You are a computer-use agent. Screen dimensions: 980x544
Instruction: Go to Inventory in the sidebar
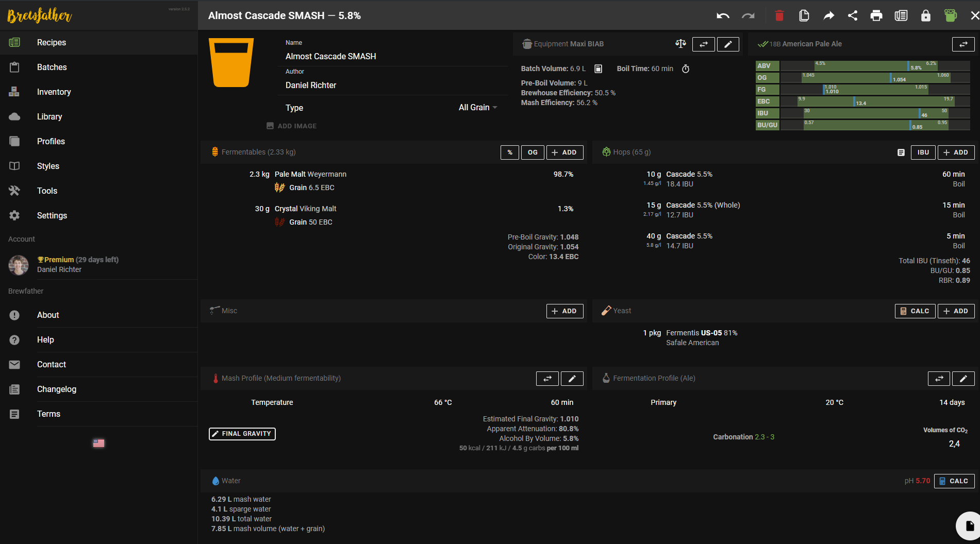[54, 92]
